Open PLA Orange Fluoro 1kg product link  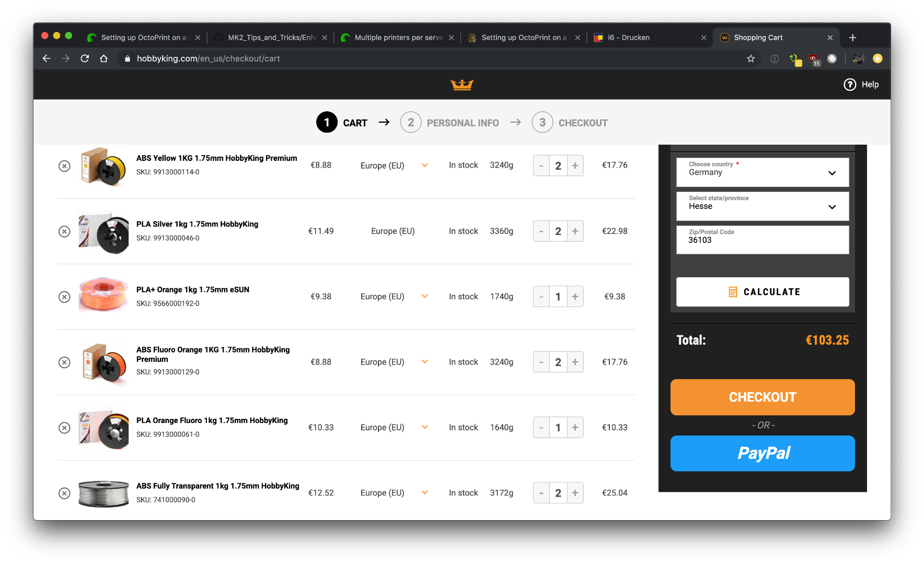coord(212,420)
